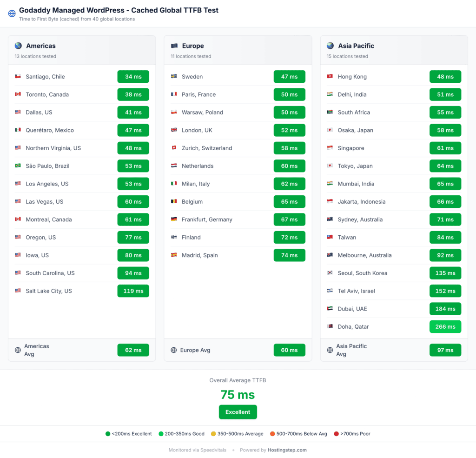Click the 135 ms badge for Seoul
This screenshot has height=458, width=476.
(445, 273)
